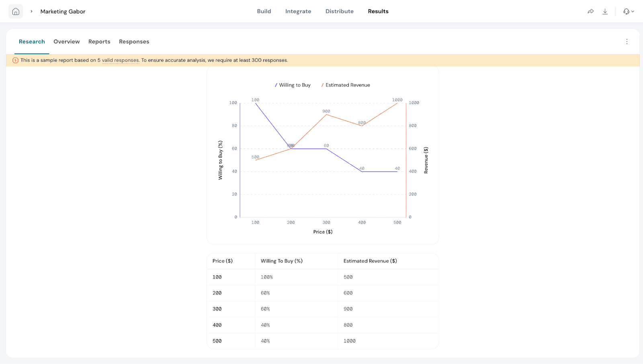Open the three-dot more options menu
This screenshot has height=364, width=643.
(627, 41)
